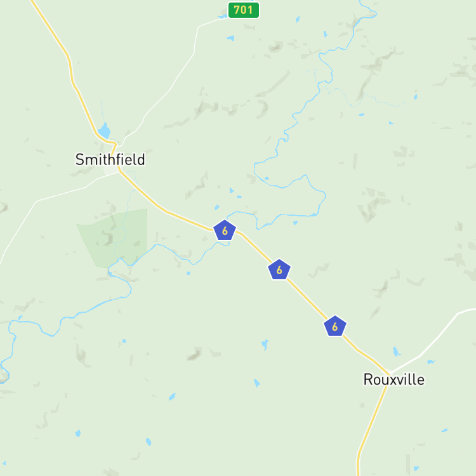Select the pond south of the middle 6 shield
Image resolution: width=476 pixels, height=476 pixels.
(265, 345)
